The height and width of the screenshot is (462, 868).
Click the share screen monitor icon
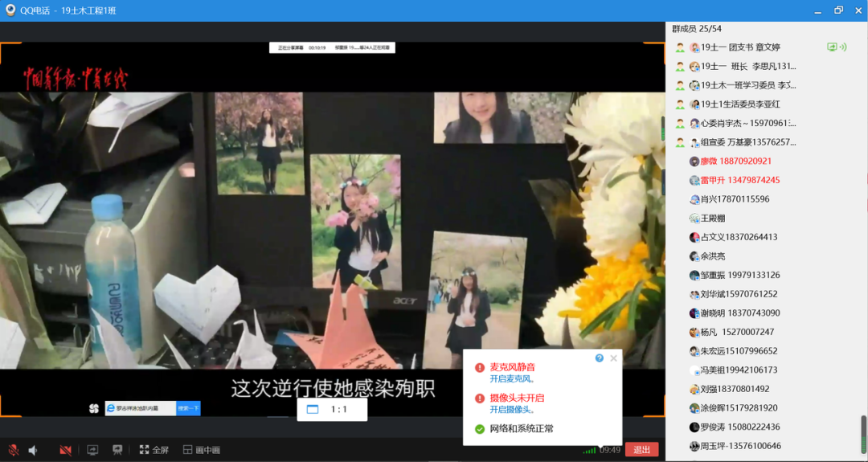(92, 450)
